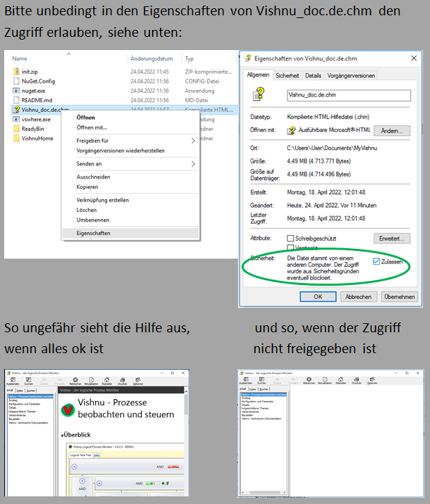This screenshot has width=430, height=504.
Task: Click vertical scrollbar of the working help page
Action: [186, 440]
